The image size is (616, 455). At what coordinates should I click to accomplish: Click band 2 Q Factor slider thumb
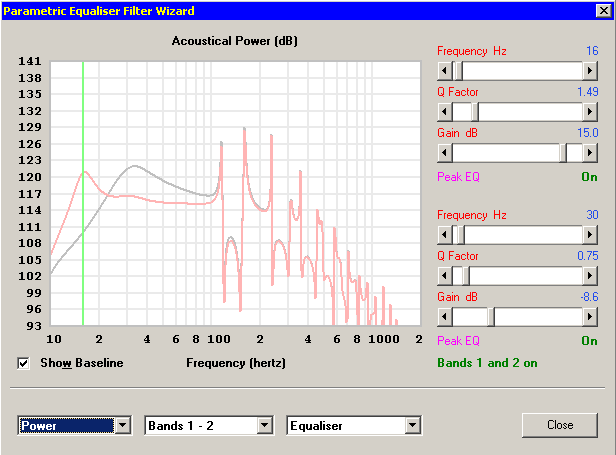click(466, 276)
